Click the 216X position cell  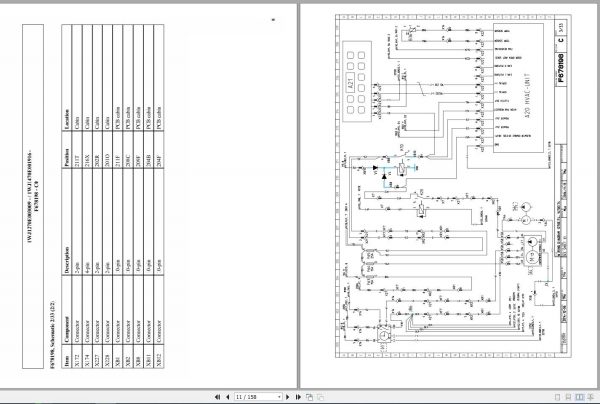(x=87, y=150)
